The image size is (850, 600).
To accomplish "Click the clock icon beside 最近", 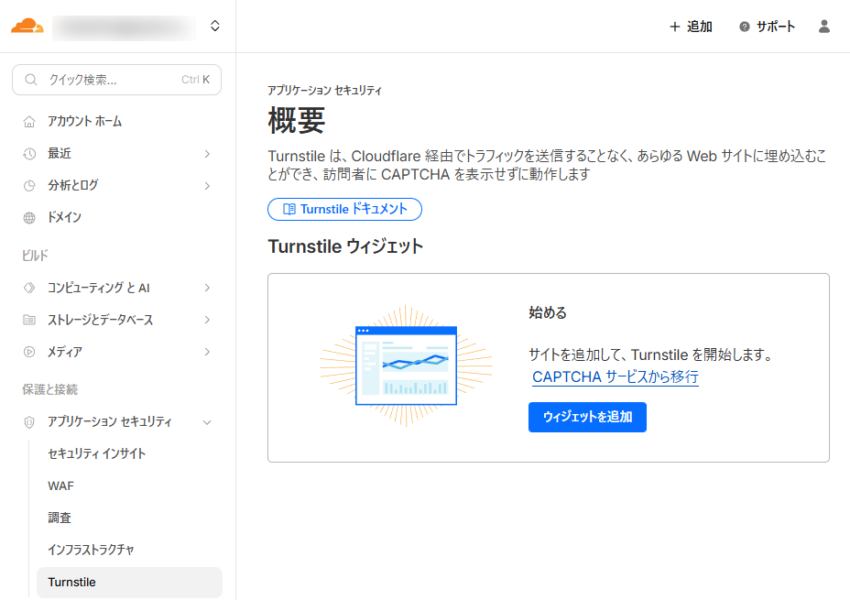I will click(29, 154).
